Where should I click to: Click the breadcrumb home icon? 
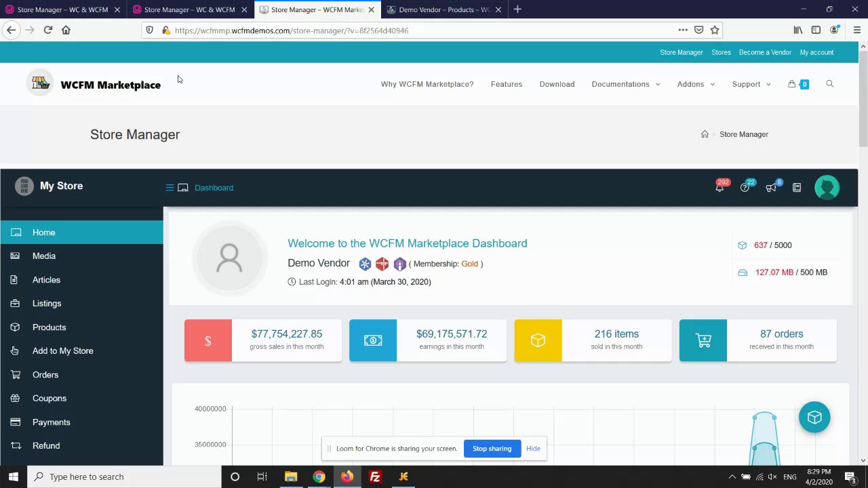[705, 134]
